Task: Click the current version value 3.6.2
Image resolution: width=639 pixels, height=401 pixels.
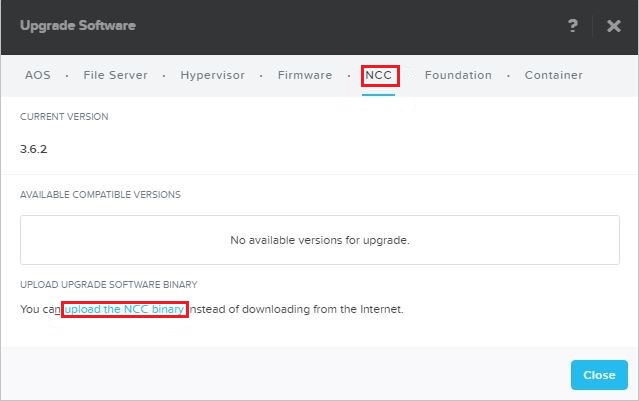Action: [x=34, y=149]
